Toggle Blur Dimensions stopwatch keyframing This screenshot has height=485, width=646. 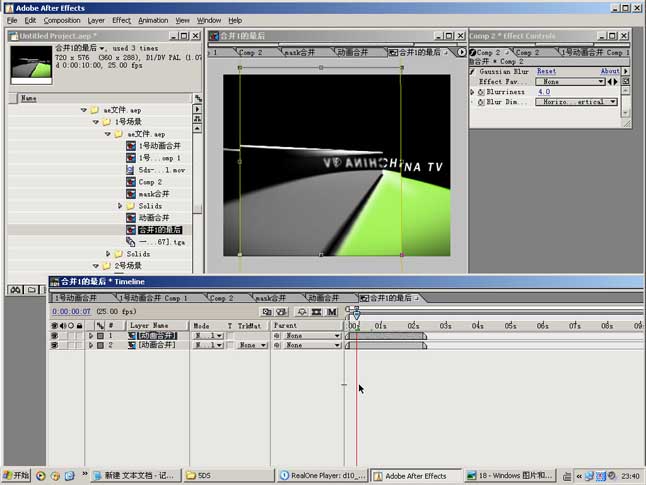click(481, 102)
